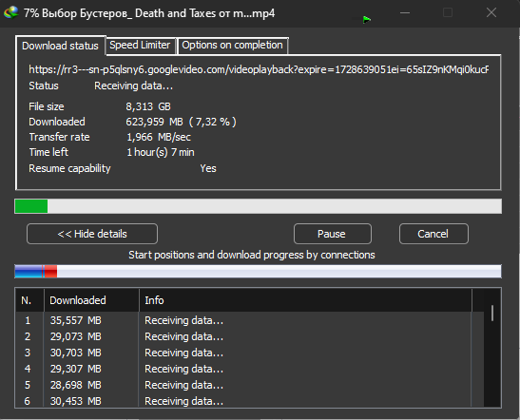Cancel the download
Image resolution: width=520 pixels, height=420 pixels.
pos(433,234)
